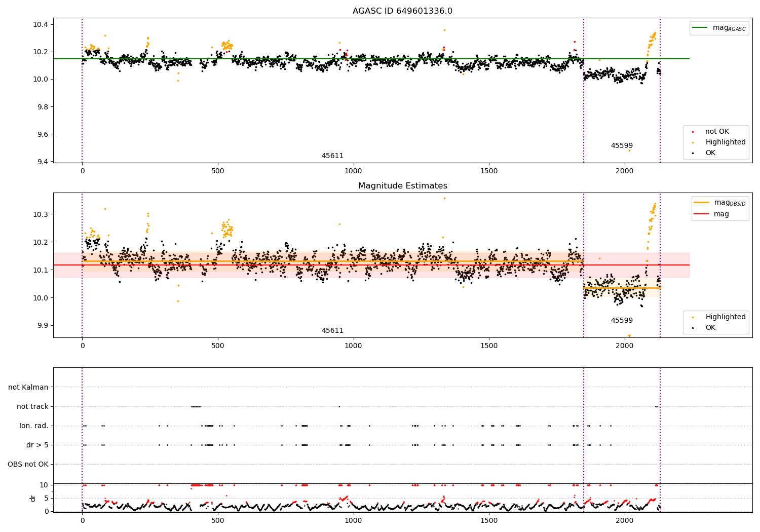The width and height of the screenshot is (760, 532).
Task: Click the 5 tick on the dr axis
Action: coord(46,498)
